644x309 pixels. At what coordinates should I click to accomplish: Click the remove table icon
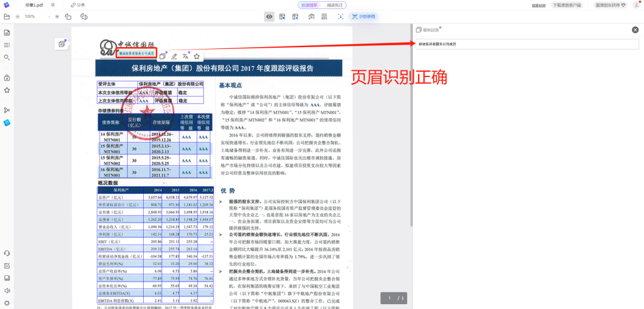(x=295, y=17)
